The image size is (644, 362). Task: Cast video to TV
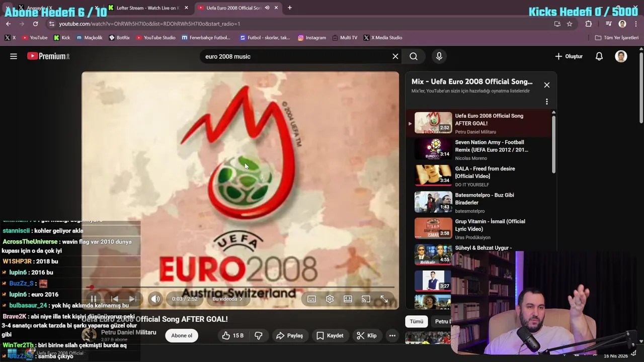pos(366,299)
